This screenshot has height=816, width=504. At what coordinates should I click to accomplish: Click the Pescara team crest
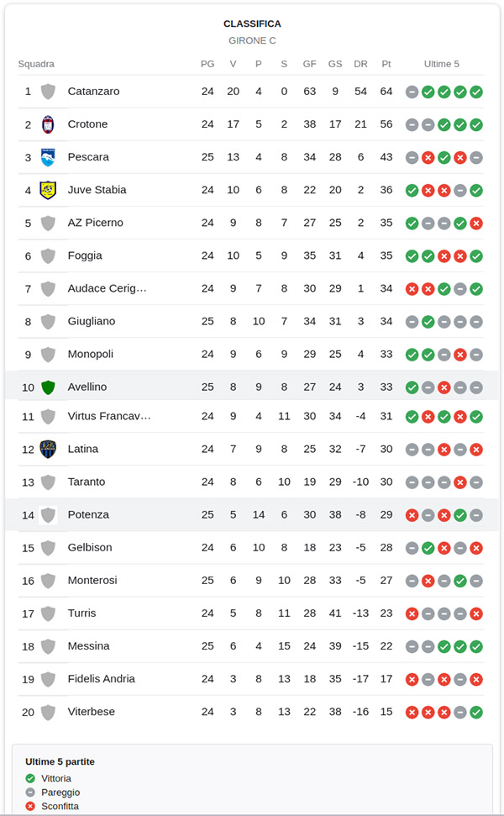pyautogui.click(x=48, y=157)
